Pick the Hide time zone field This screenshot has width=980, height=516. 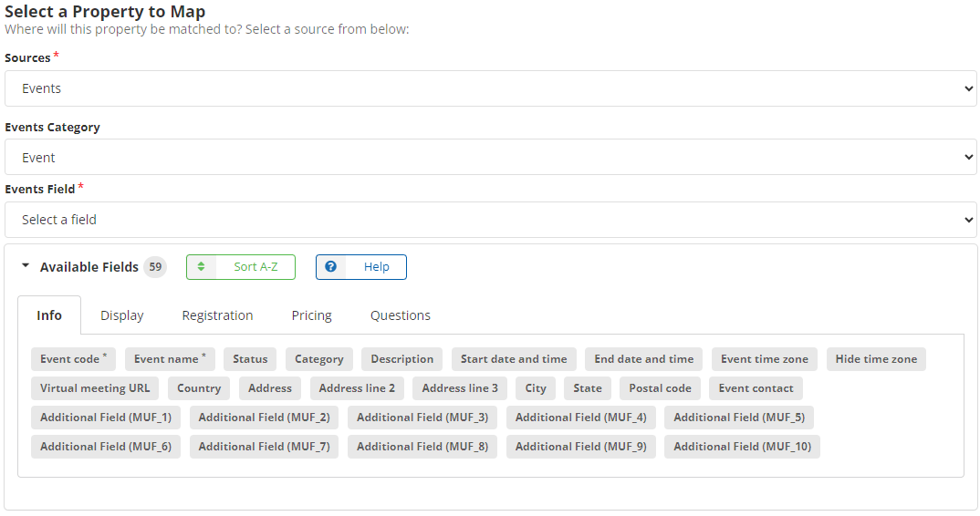[x=876, y=359]
